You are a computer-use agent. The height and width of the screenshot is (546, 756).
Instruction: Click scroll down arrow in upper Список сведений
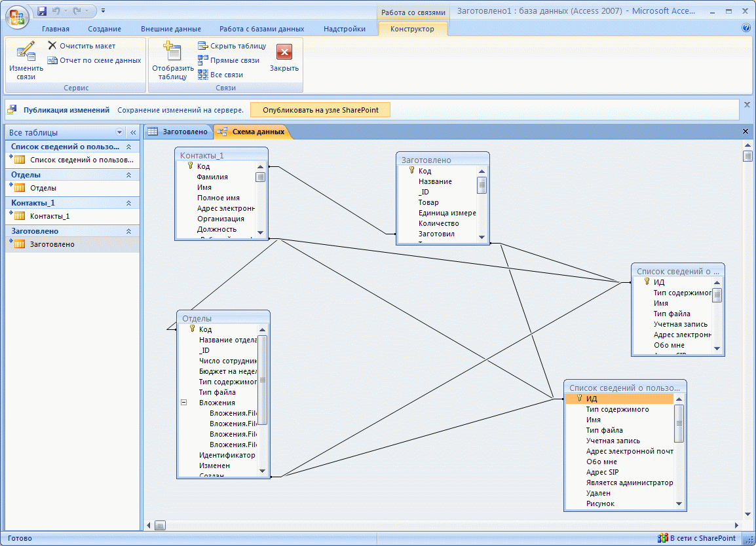(717, 348)
